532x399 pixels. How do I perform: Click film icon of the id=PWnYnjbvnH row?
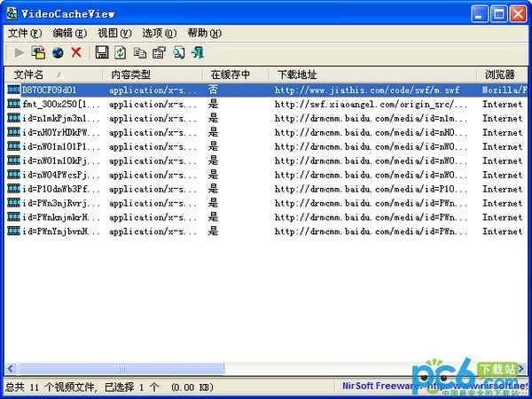(x=14, y=231)
